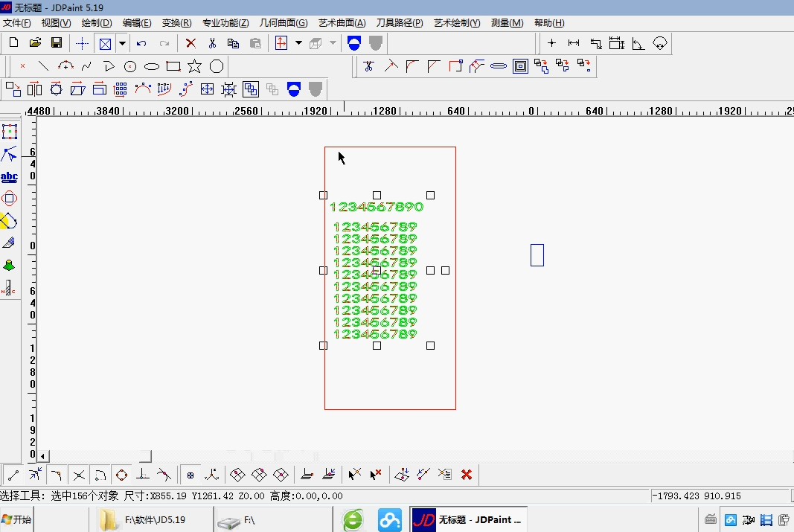
Task: Choose the concentric offset rectangles icon
Action: click(x=520, y=66)
